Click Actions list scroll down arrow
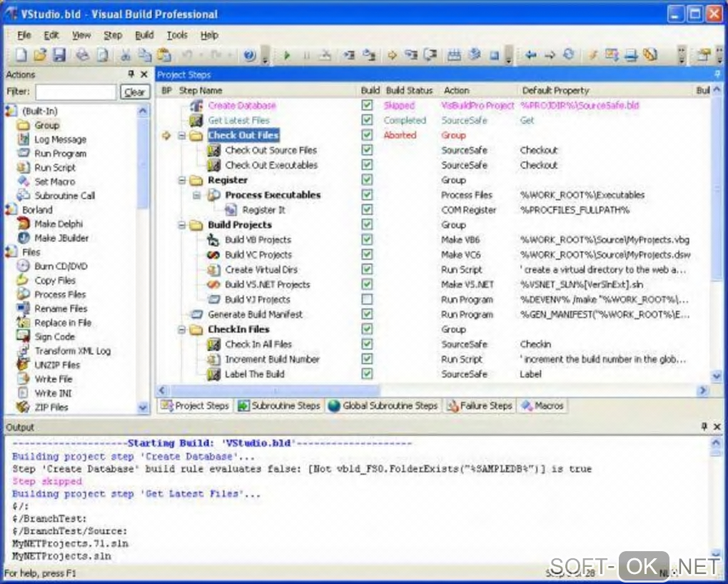The width and height of the screenshot is (728, 584). (143, 408)
